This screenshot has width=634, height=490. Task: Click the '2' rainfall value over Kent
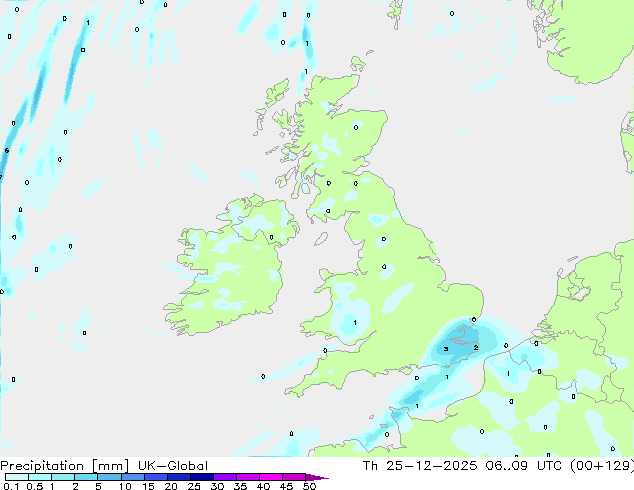click(x=476, y=347)
